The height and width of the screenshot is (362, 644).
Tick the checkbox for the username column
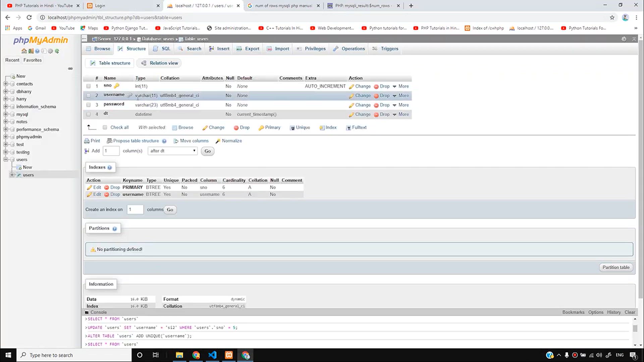click(89, 96)
